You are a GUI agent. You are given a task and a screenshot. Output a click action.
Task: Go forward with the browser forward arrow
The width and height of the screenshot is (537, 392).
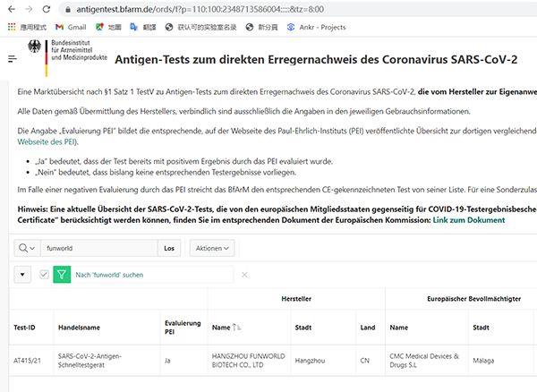tap(30, 9)
